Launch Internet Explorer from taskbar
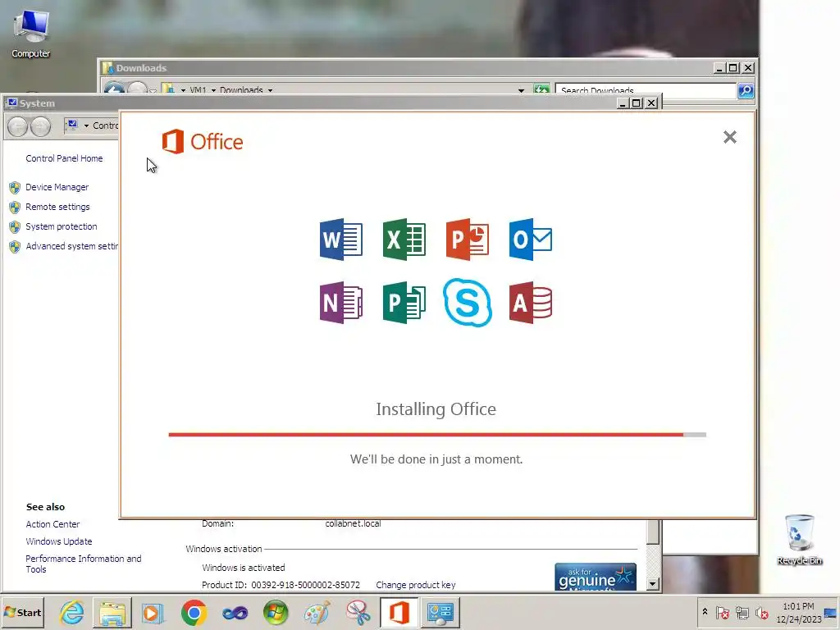Screen dimensions: 840x630 coord(72,613)
